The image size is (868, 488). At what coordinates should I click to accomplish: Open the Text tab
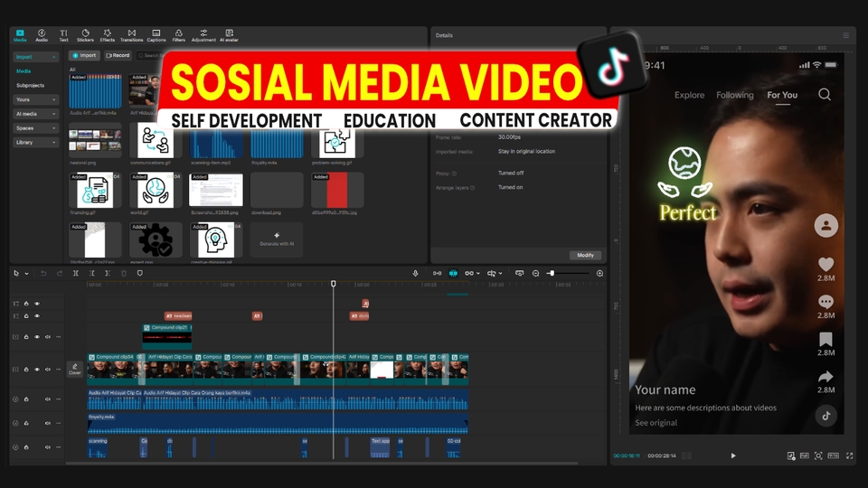[63, 35]
